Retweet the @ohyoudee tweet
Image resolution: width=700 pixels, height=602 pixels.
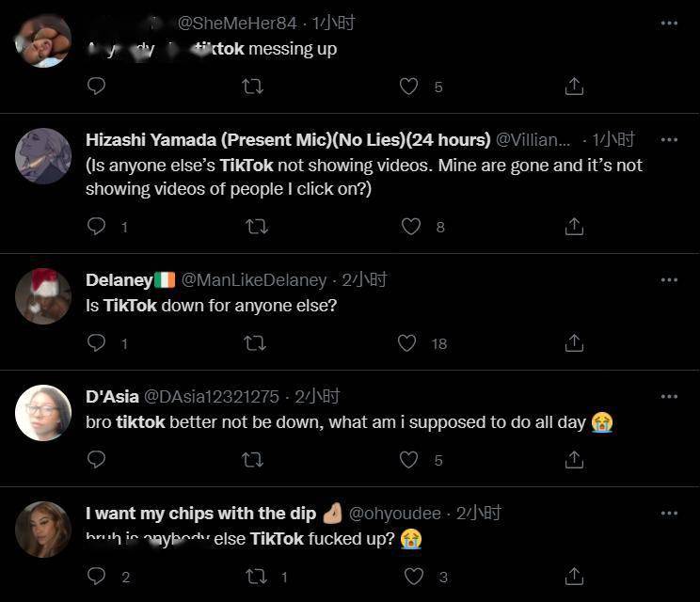[256, 577]
